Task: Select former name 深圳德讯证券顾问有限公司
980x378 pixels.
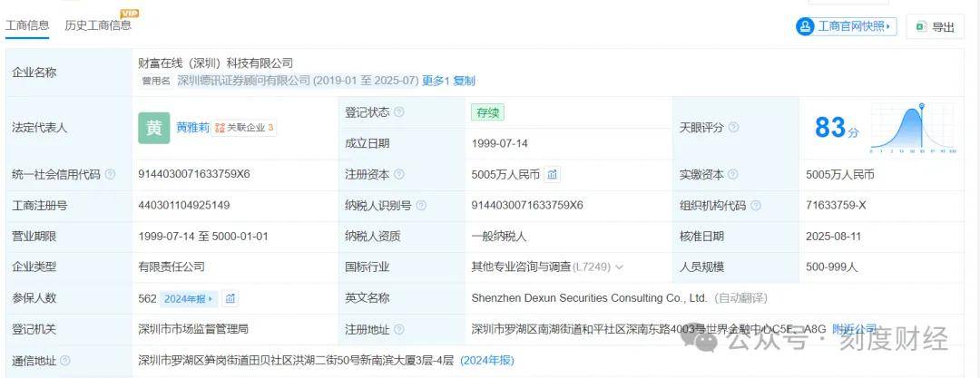Action: (244, 81)
